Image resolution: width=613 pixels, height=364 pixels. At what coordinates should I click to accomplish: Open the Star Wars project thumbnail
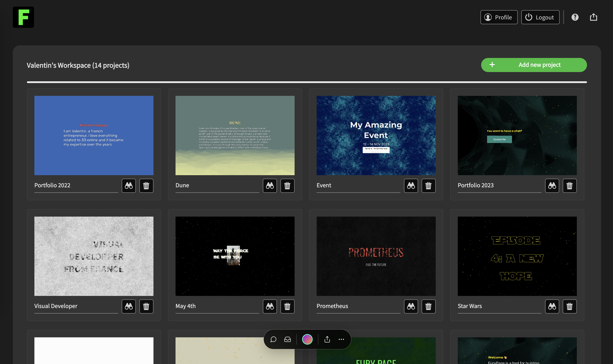point(517,256)
